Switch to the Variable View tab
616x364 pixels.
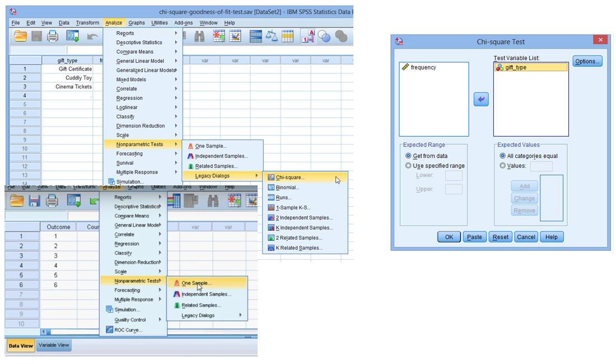coord(54,345)
